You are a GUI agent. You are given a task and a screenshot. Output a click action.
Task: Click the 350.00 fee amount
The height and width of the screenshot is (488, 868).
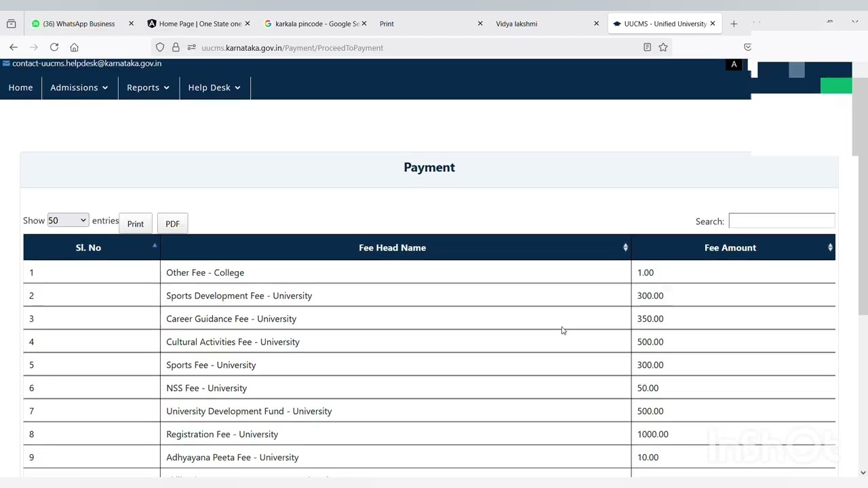point(650,319)
